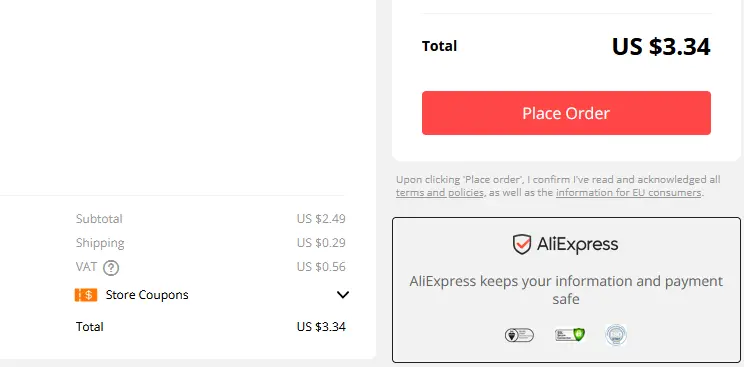Click the Subtotal label in order summary
Viewport: 744px width, 367px height.
tap(99, 219)
